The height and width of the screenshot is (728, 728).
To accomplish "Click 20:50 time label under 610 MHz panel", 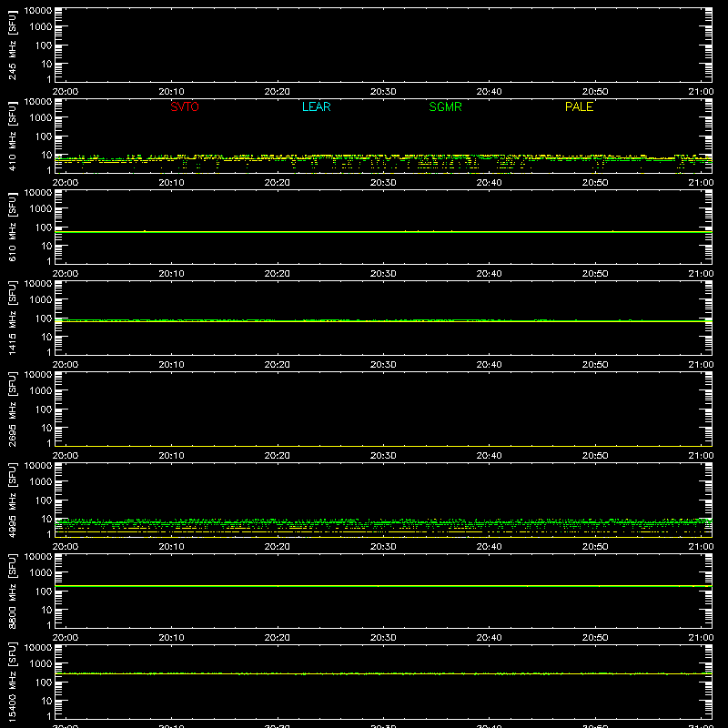I will tap(595, 274).
